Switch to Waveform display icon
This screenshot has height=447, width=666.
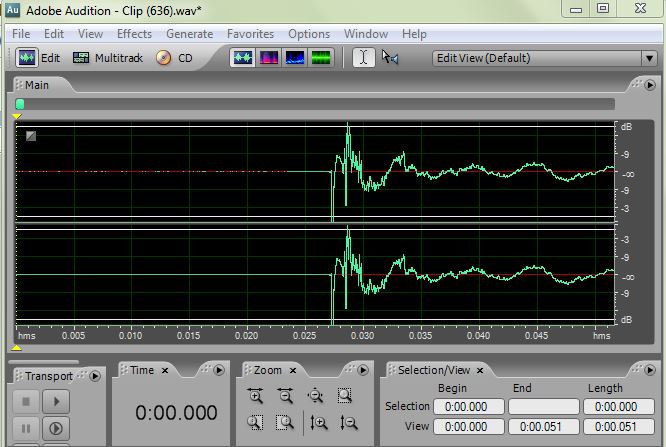click(x=243, y=58)
